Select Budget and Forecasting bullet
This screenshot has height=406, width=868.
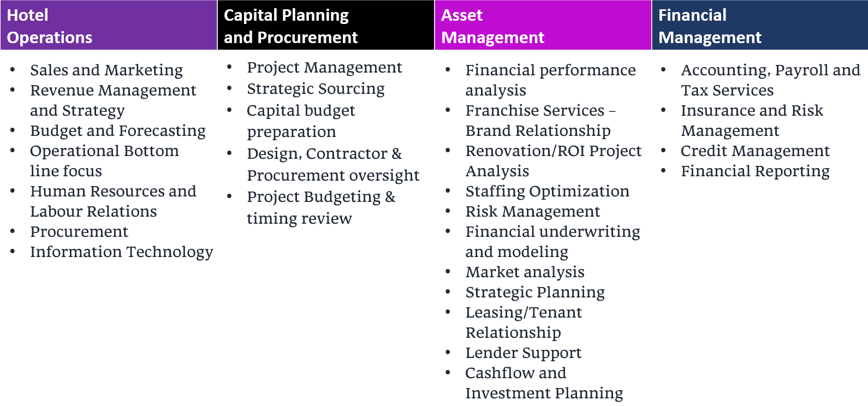click(x=118, y=131)
